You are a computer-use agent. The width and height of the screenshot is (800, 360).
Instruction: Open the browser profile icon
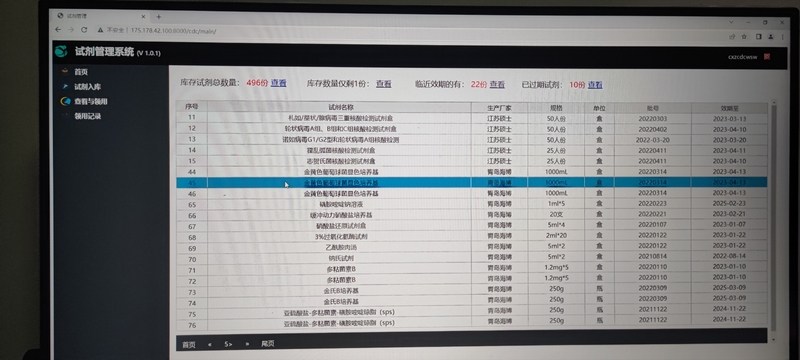771,37
